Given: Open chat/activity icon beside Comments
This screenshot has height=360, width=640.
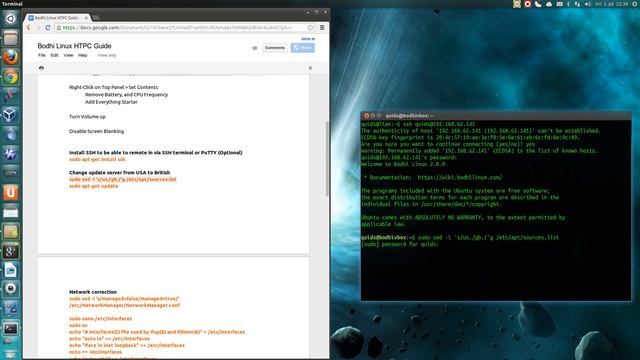Looking at the screenshot, I should [255, 48].
